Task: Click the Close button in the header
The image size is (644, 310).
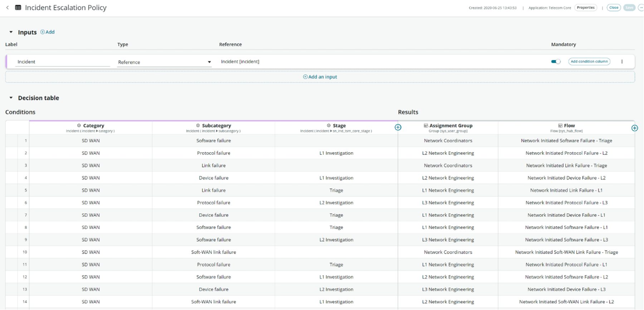Action: [614, 8]
